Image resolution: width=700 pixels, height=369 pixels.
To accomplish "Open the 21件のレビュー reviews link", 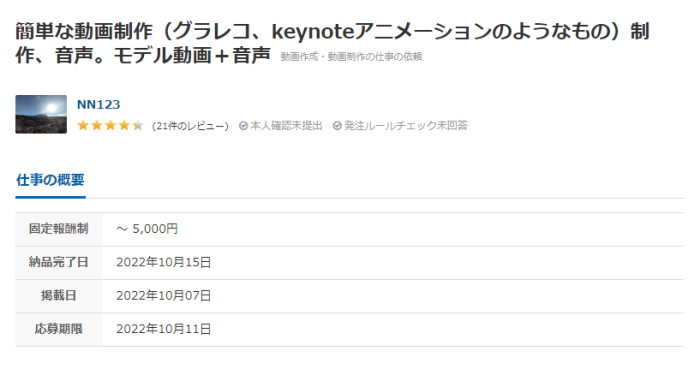I will coord(190,126).
